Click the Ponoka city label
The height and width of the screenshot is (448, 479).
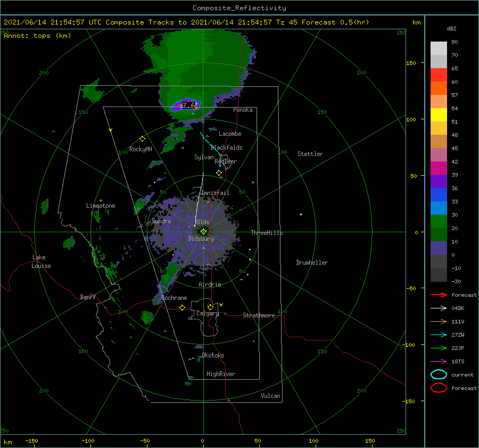tap(243, 110)
